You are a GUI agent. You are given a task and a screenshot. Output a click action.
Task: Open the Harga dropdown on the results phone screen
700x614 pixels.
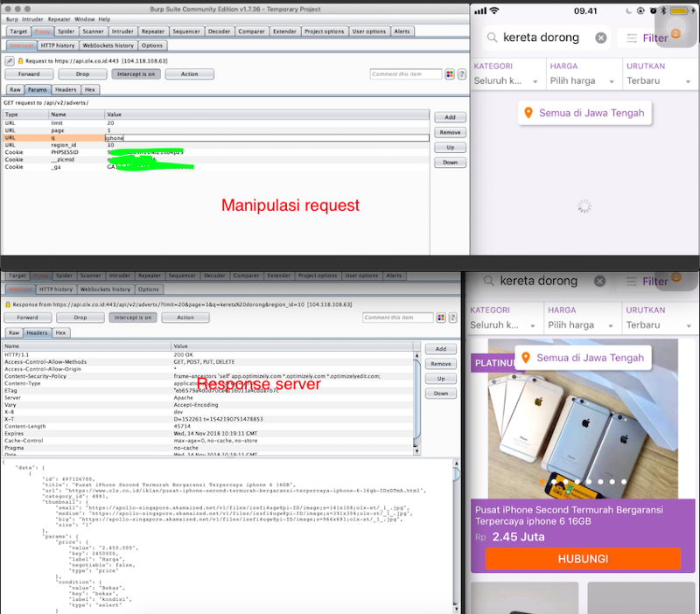[581, 318]
